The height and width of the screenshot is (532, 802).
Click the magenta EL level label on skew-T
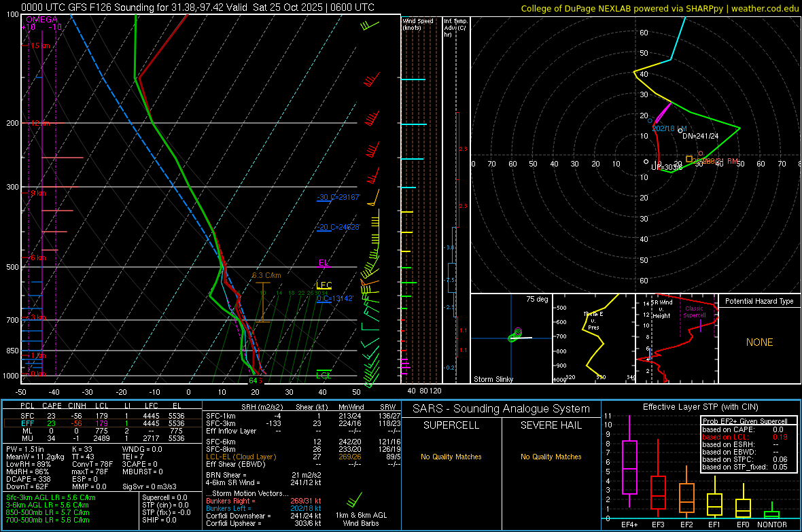pos(324,263)
